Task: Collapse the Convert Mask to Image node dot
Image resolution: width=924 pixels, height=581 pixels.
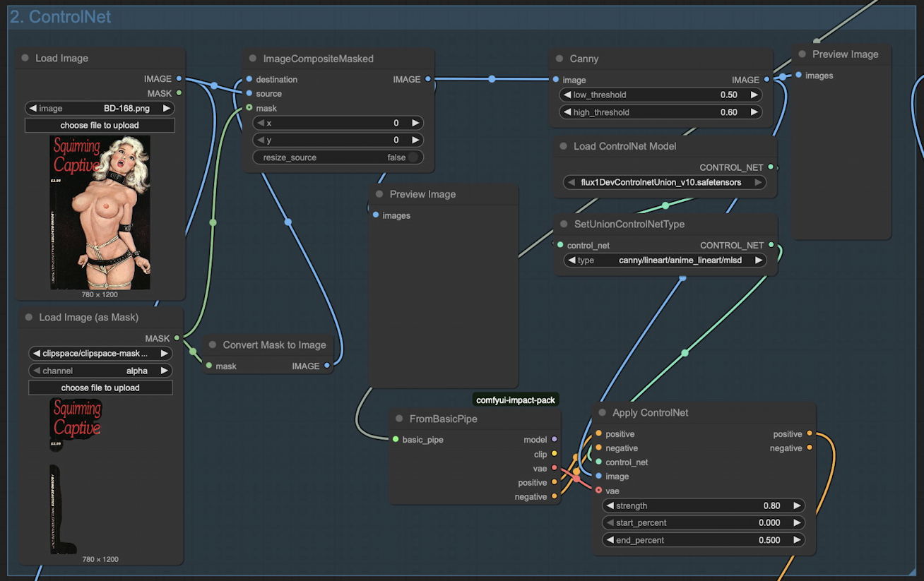Action: (213, 345)
